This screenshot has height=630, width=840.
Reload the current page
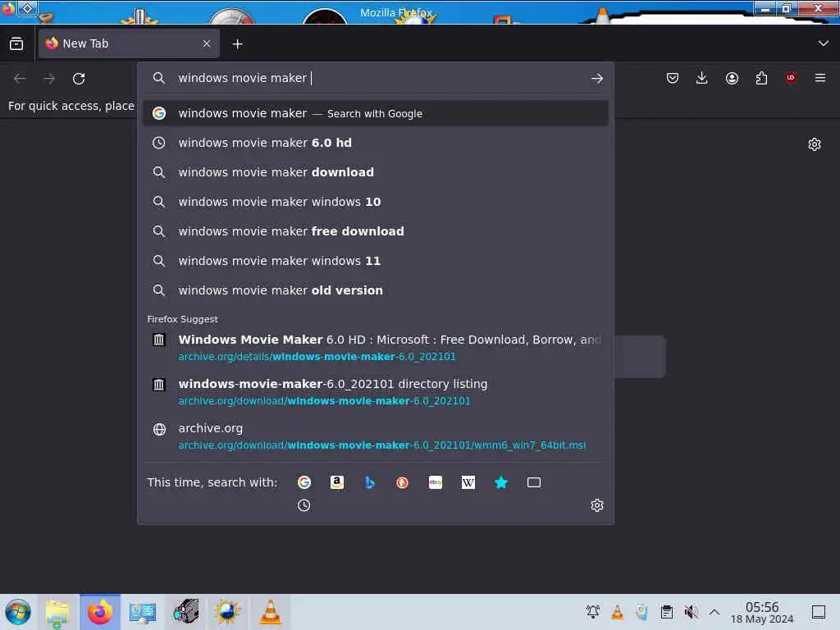pos(79,79)
